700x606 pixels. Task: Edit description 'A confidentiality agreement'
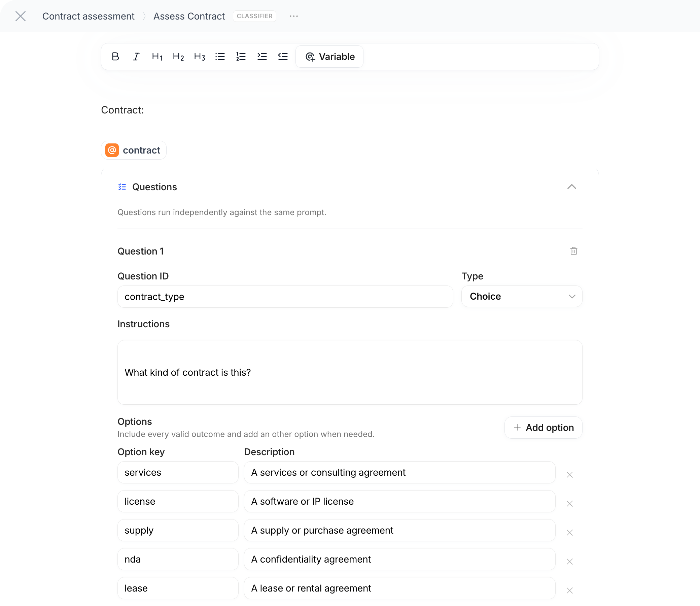399,559
